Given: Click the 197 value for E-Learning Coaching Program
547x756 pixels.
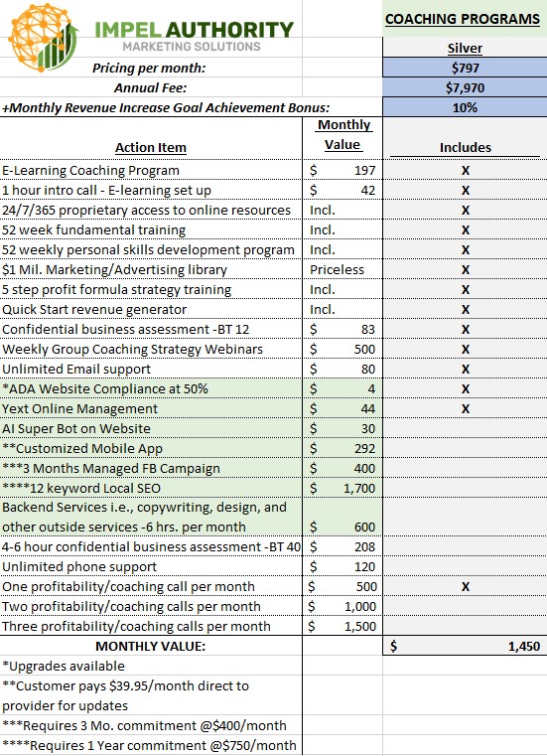Looking at the screenshot, I should point(364,170).
